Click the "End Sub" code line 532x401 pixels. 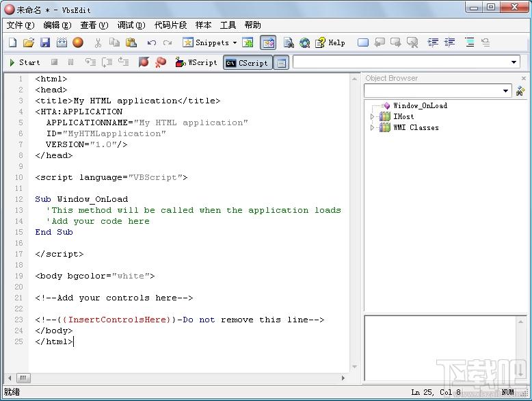pyautogui.click(x=54, y=232)
